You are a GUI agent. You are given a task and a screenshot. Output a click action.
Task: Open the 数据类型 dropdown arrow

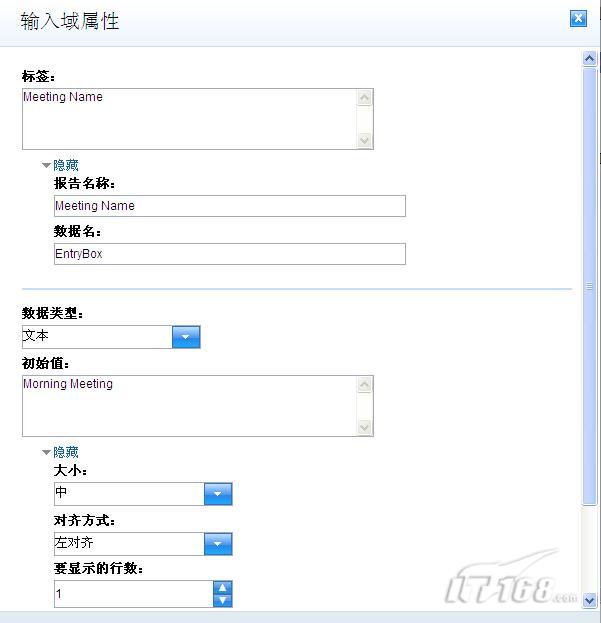pos(186,337)
